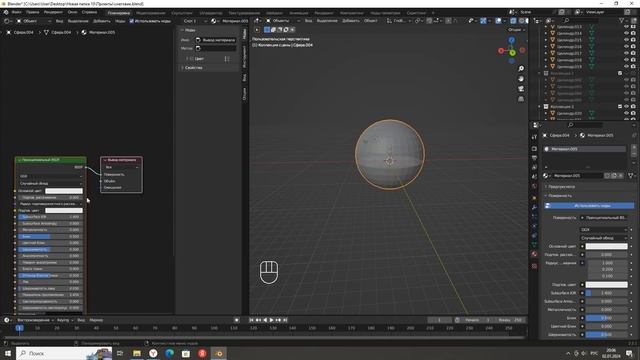
Task: Expand Предпросмотр panel in material properties
Action: point(562,187)
